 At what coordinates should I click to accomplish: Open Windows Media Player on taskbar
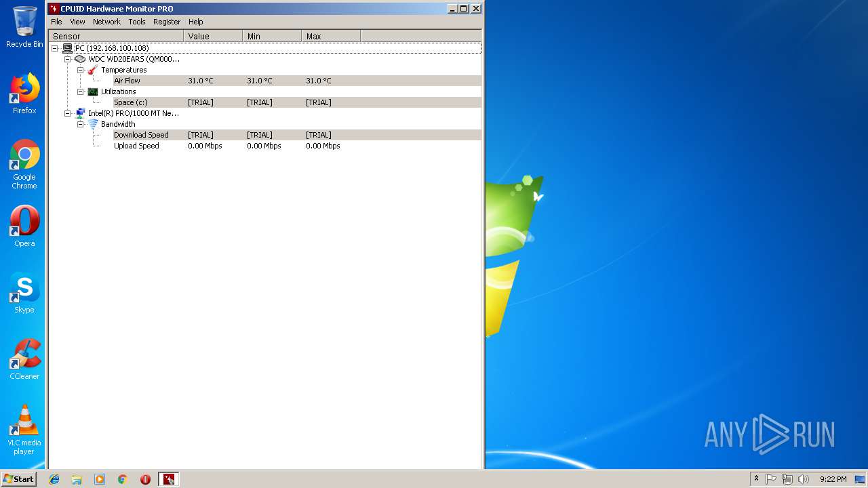(x=100, y=479)
